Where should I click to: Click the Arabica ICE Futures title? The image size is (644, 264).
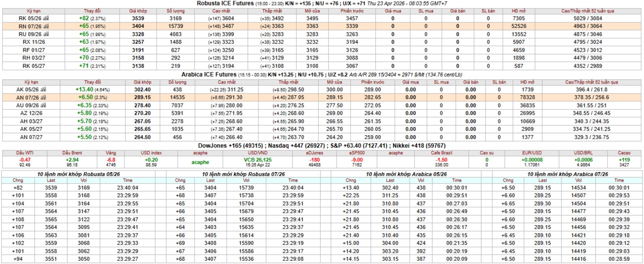point(209,75)
